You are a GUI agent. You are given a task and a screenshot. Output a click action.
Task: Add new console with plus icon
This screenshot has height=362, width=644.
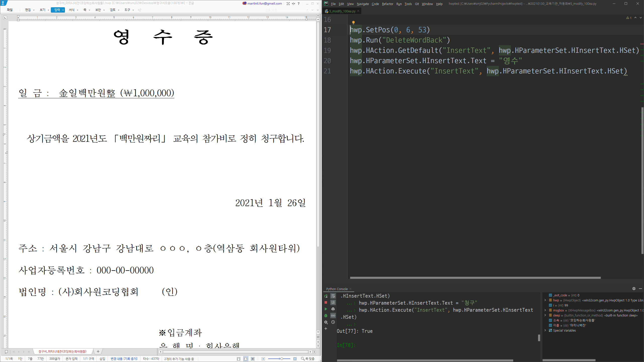pyautogui.click(x=326, y=329)
